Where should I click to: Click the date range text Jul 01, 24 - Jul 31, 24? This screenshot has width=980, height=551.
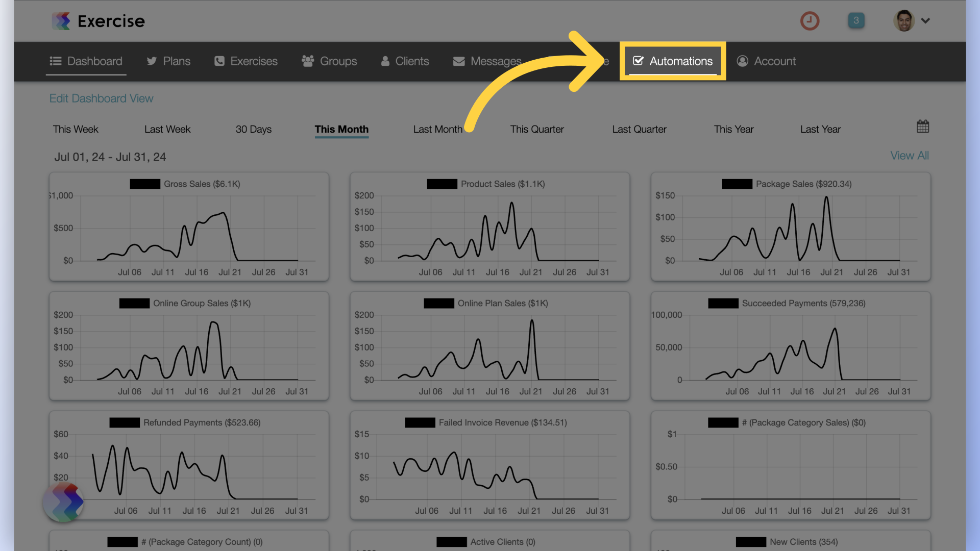(x=110, y=157)
